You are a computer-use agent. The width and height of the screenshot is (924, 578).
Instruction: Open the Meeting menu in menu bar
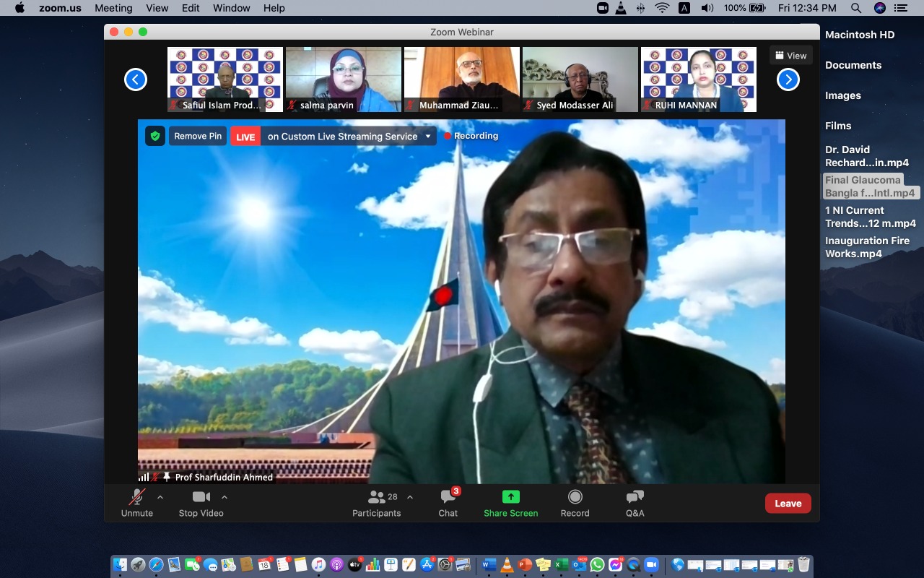pyautogui.click(x=113, y=8)
